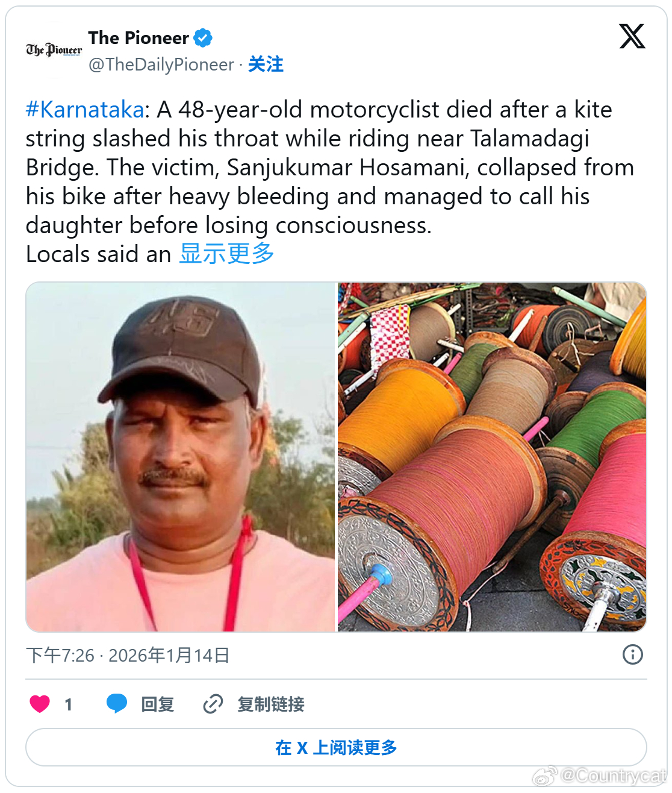Open the X logo icon

click(x=632, y=36)
